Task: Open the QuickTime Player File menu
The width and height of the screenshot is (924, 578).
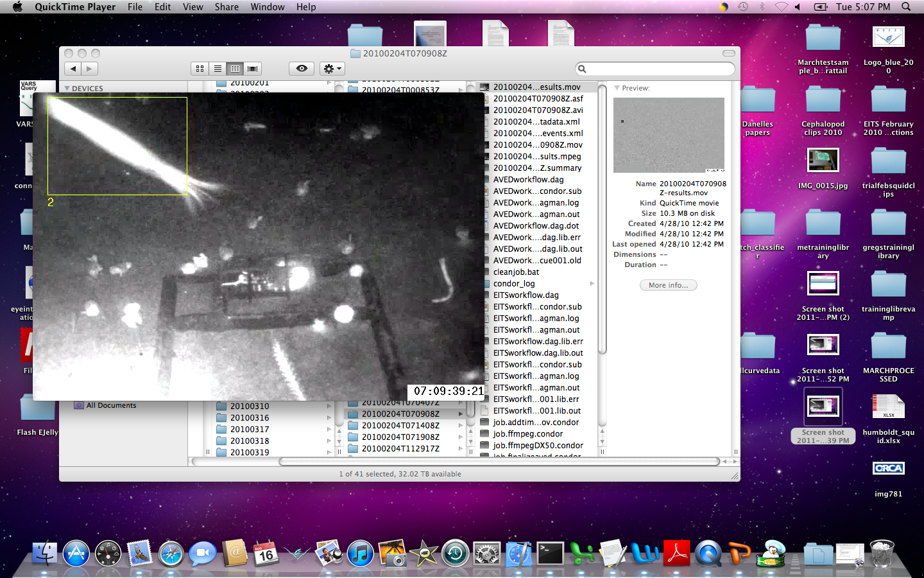Action: (135, 7)
